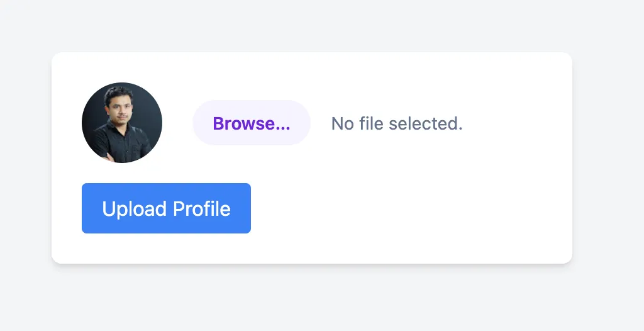Click the word "file" in file status

(371, 123)
